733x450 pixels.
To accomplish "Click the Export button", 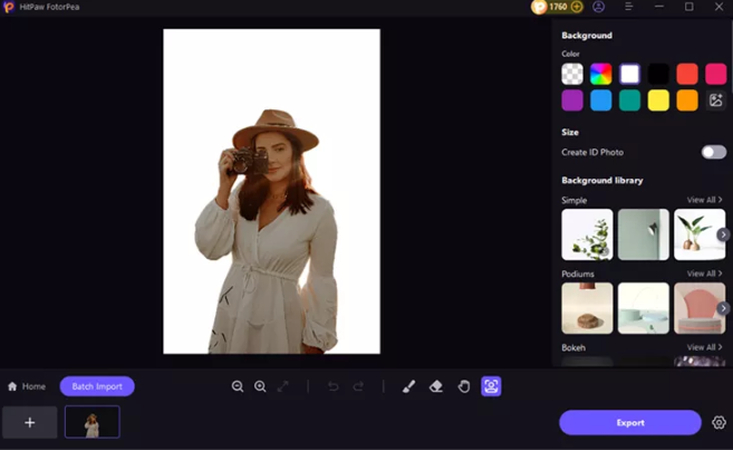I will pyautogui.click(x=630, y=422).
